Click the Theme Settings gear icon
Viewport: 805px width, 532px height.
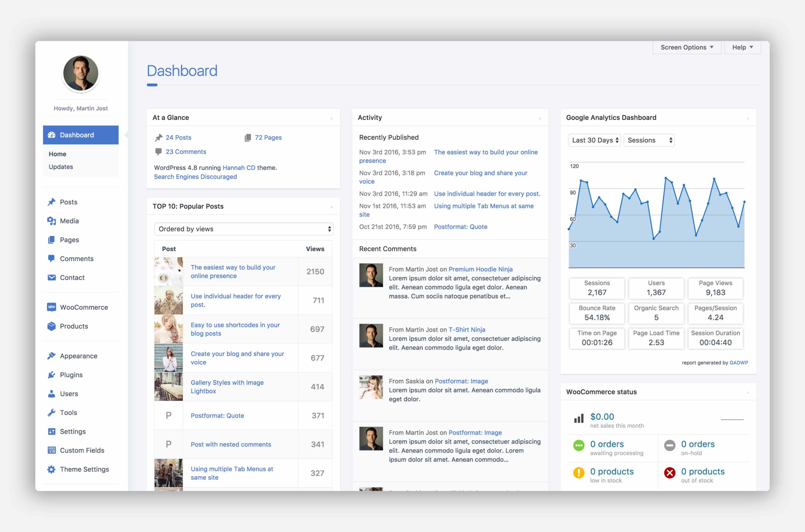tap(52, 469)
